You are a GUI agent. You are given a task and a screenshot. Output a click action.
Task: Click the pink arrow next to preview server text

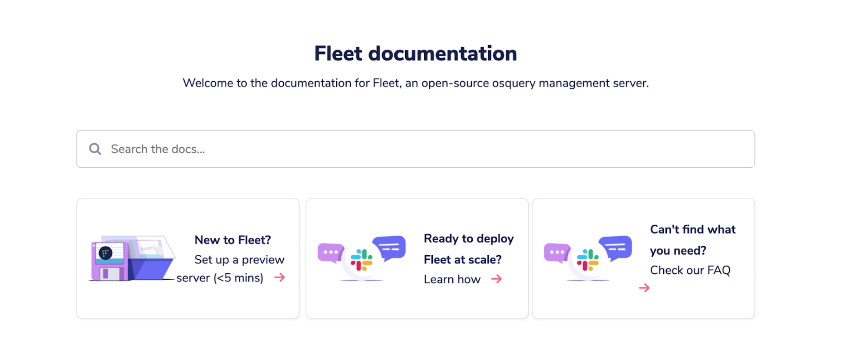click(x=280, y=278)
